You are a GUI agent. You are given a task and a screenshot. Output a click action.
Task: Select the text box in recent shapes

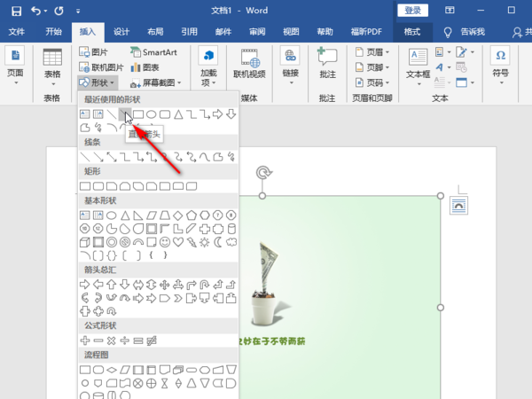pyautogui.click(x=84, y=114)
